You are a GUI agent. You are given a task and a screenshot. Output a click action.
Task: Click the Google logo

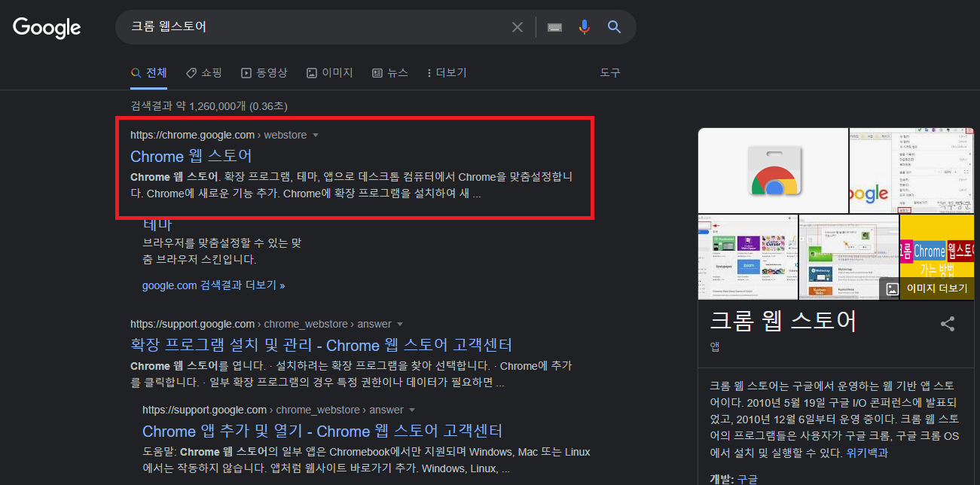[x=47, y=28]
